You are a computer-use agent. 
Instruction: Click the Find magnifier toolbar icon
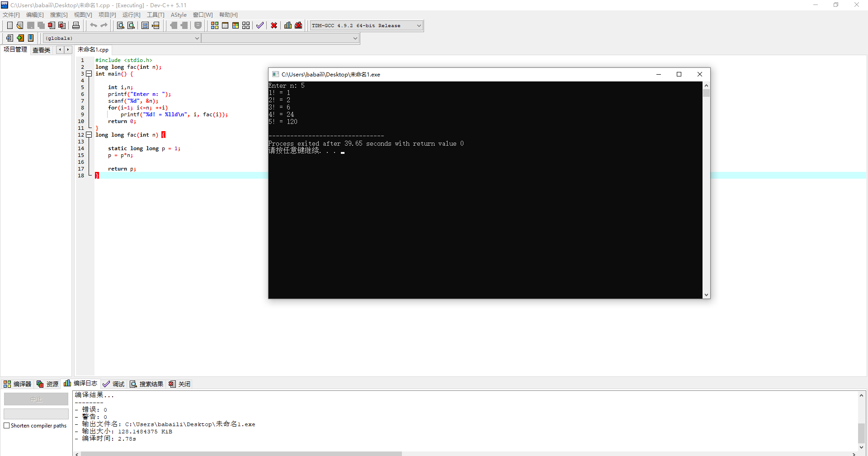coord(121,25)
